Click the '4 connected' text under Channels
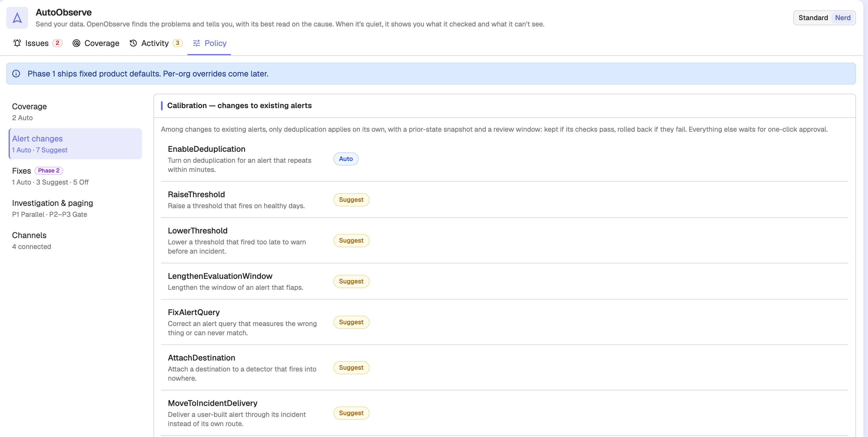This screenshot has height=437, width=868. [32, 247]
